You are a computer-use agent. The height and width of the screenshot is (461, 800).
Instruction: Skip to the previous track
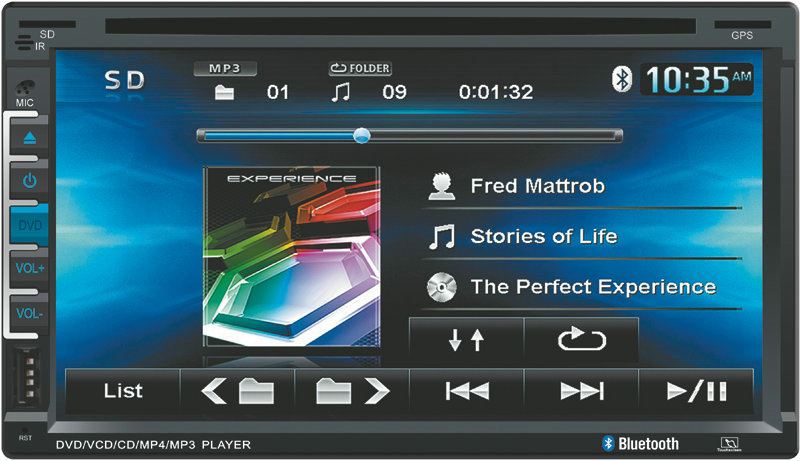click(x=466, y=391)
